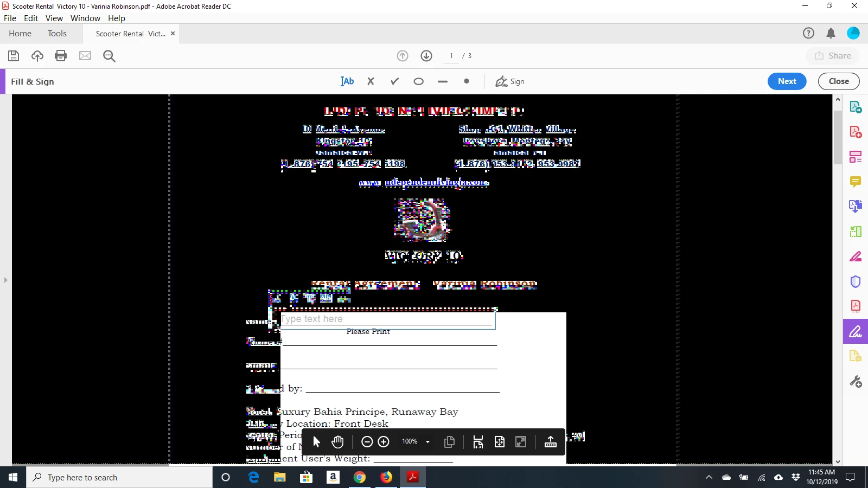This screenshot has height=488, width=868.
Task: Open the Comment tool in sidebar
Action: [x=856, y=182]
